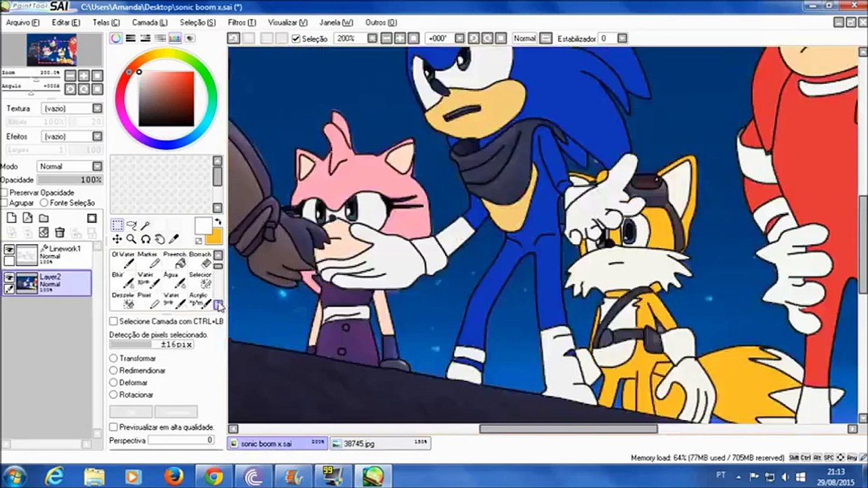Select Fonte Seleção radio button

[x=44, y=203]
